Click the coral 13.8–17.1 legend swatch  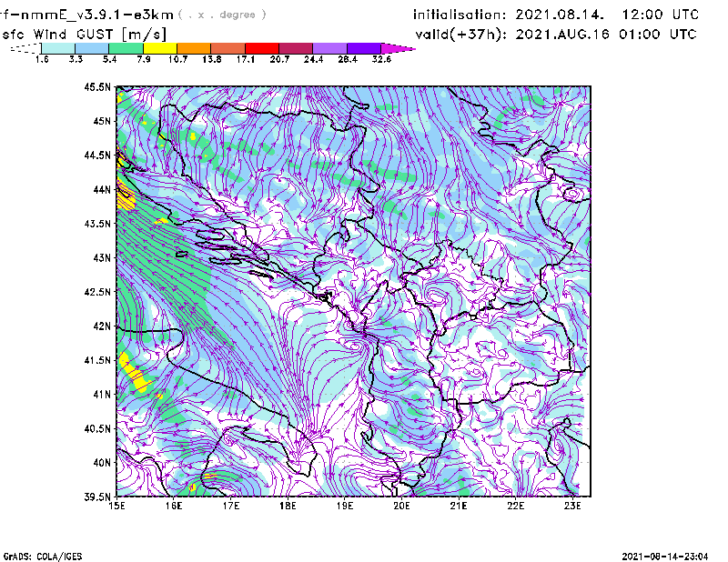pos(228,48)
